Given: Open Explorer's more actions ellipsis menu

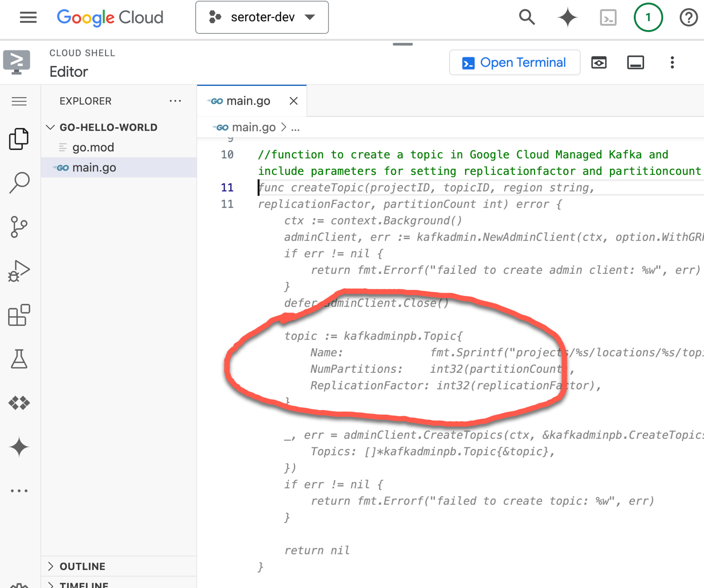Looking at the screenshot, I should click(x=175, y=101).
